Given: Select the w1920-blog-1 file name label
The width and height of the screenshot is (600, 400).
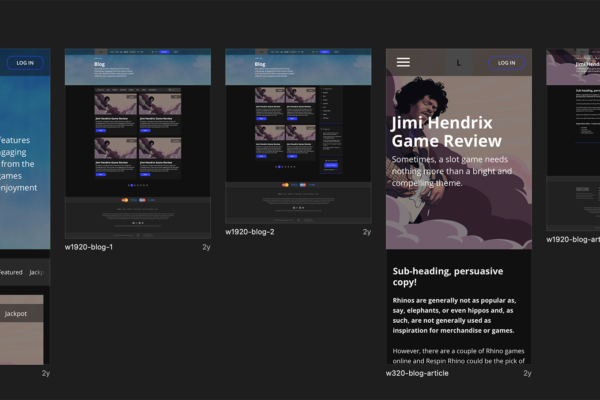Looking at the screenshot, I should pyautogui.click(x=89, y=247).
